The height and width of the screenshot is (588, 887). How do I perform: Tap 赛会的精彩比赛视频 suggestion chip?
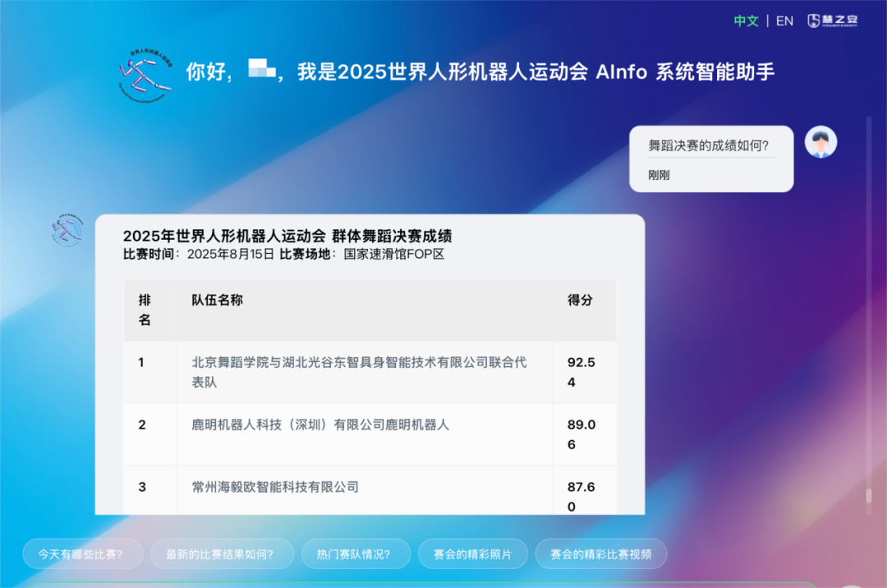click(600, 554)
